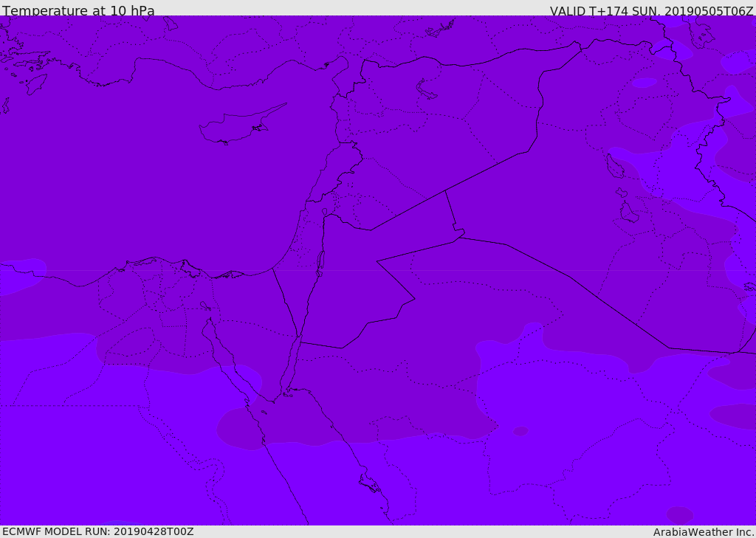
Task: Click the 'Temperature at 10 hPa' title text
Action: click(x=78, y=10)
